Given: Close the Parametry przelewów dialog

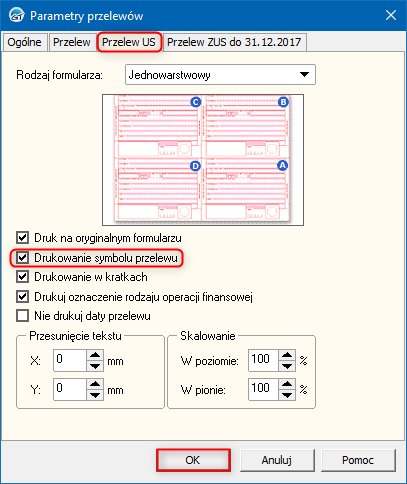Looking at the screenshot, I should point(391,15).
